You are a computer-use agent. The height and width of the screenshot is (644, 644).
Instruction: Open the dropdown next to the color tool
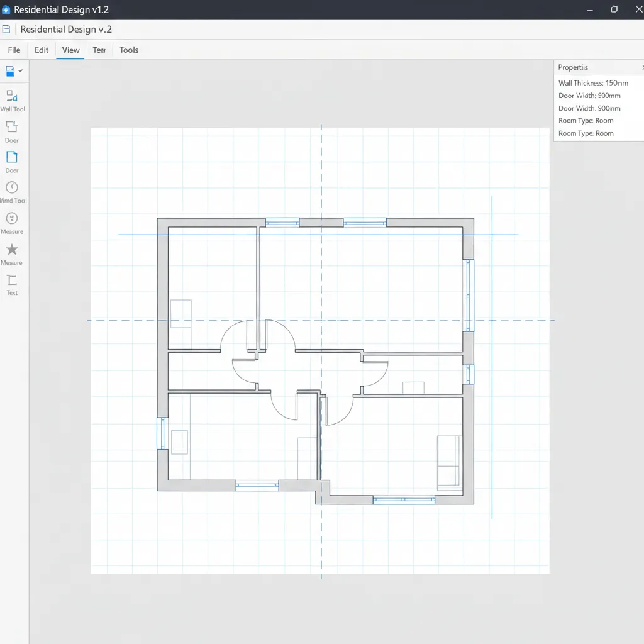click(x=20, y=71)
